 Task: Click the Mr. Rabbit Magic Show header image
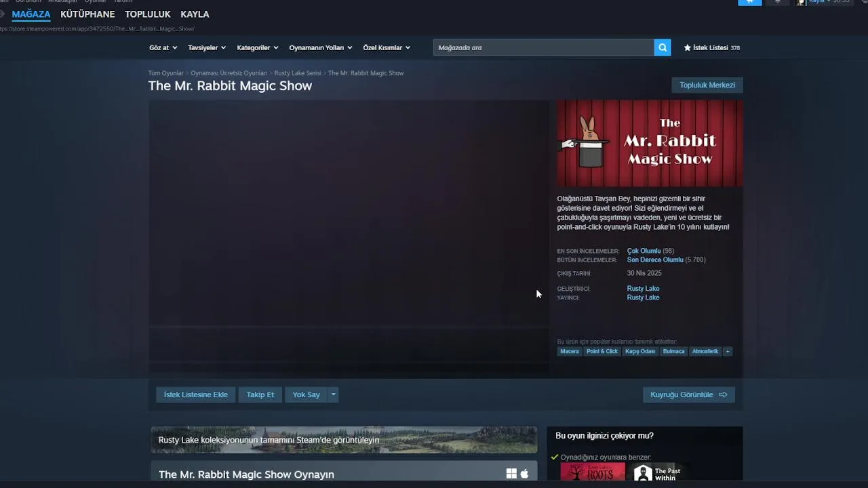coord(650,143)
